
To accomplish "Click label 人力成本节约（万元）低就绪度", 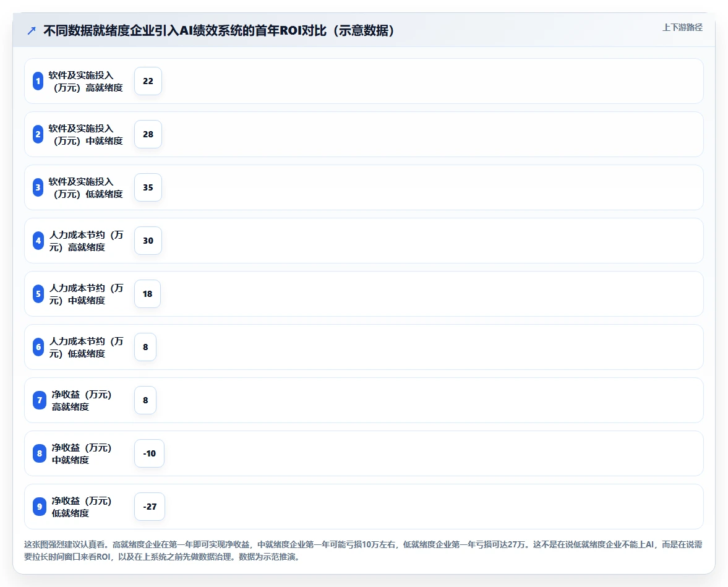I will [x=87, y=348].
